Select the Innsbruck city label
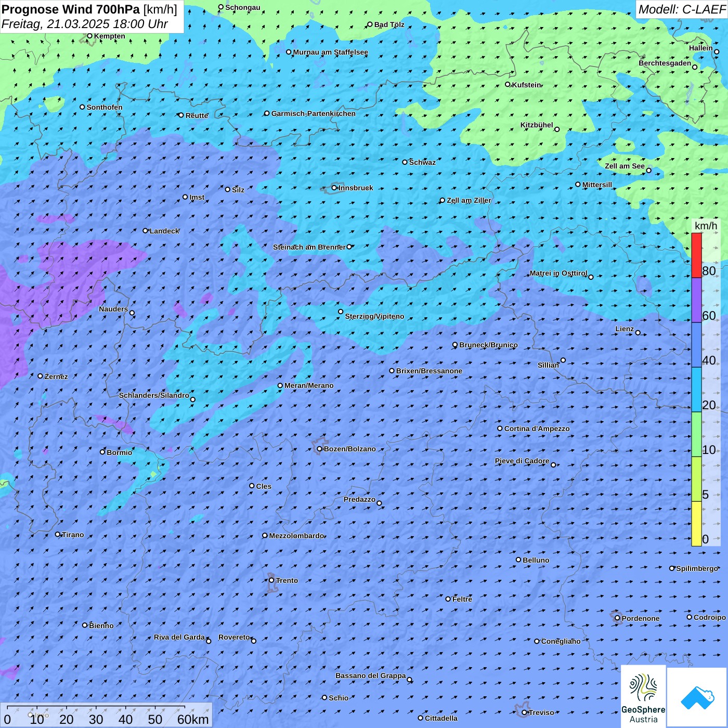The image size is (728, 728). tap(356, 188)
